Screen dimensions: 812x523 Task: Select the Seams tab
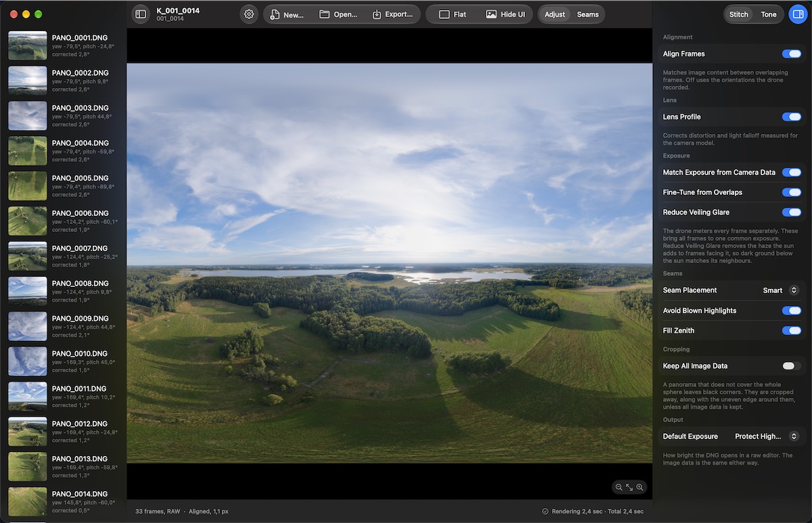[587, 14]
